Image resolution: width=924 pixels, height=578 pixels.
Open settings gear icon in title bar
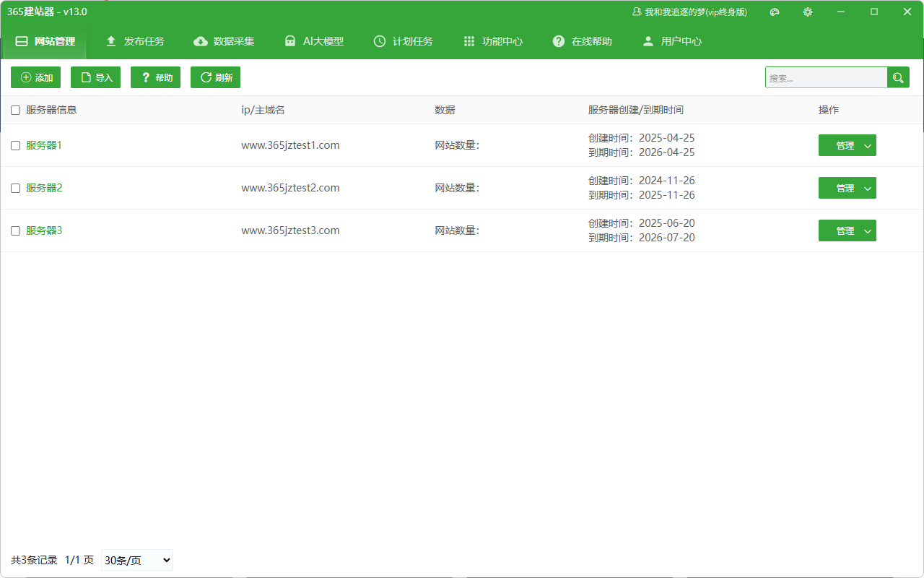pyautogui.click(x=808, y=12)
